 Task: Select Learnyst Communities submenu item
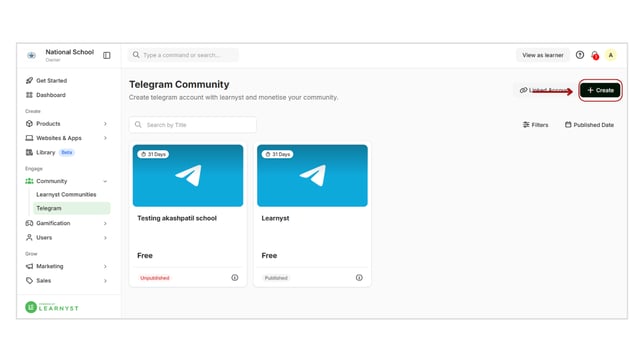66,195
